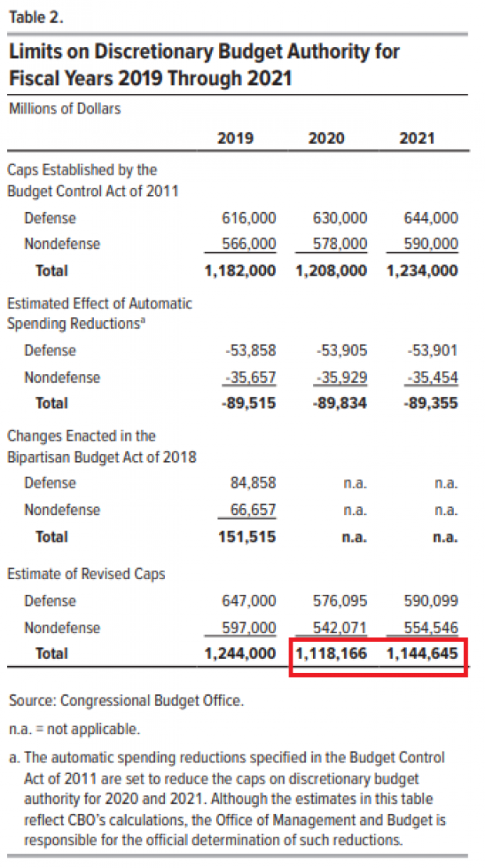This screenshot has height=868, width=485.
Task: Click the 578,000 Nondefense value for 2020
Action: tap(339, 243)
